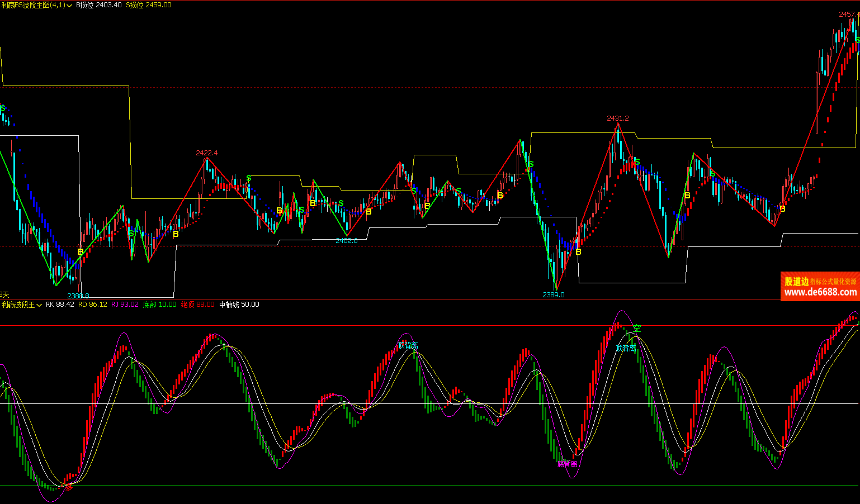
Task: Click the B损位 2403.40 readout
Action: click(x=99, y=5)
